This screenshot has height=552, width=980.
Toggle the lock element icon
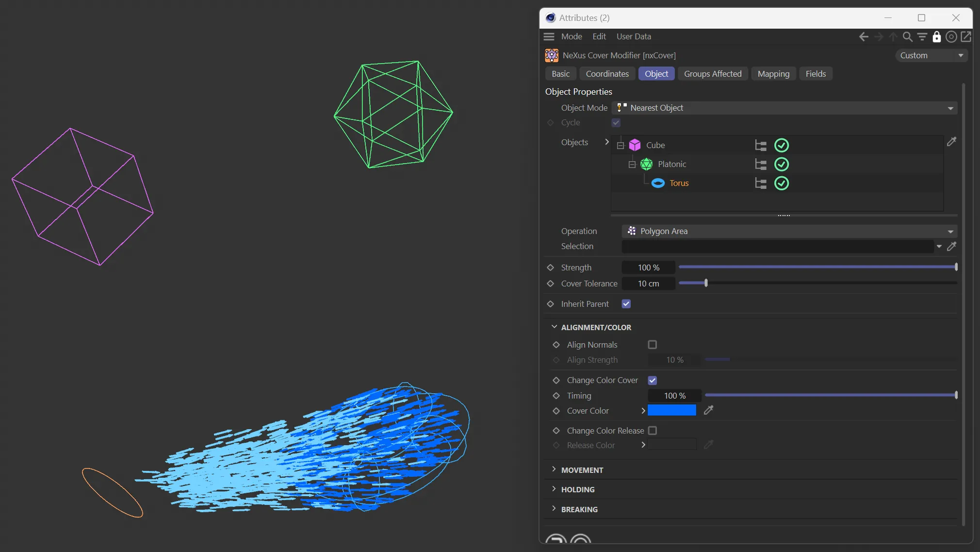(x=937, y=37)
